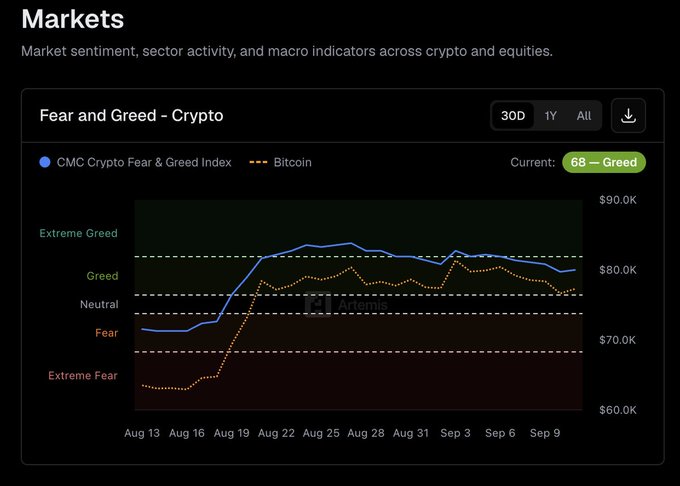The image size is (680, 486).
Task: Switch to the 1Y time range
Action: point(550,116)
